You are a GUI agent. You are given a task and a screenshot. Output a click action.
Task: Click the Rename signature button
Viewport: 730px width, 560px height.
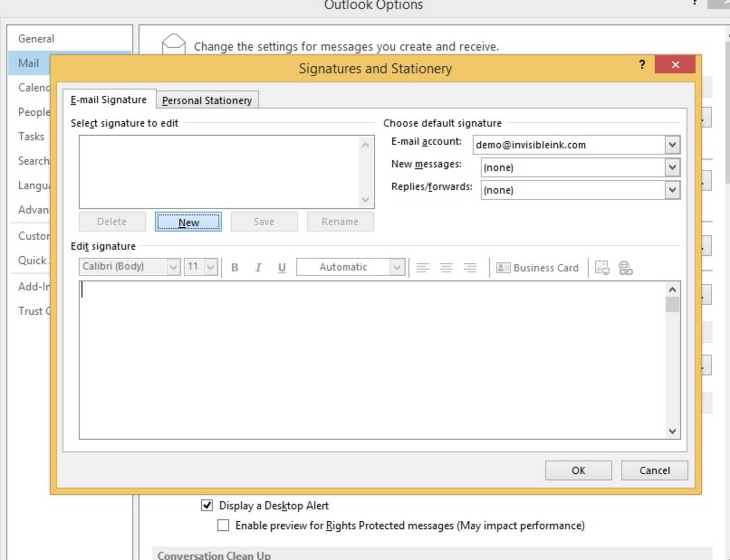[340, 222]
